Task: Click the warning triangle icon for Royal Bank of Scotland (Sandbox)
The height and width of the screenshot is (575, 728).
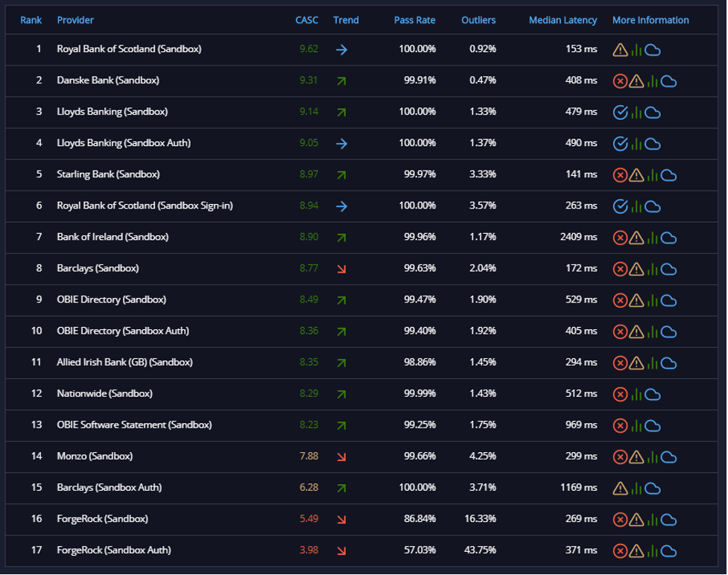Action: pos(620,50)
